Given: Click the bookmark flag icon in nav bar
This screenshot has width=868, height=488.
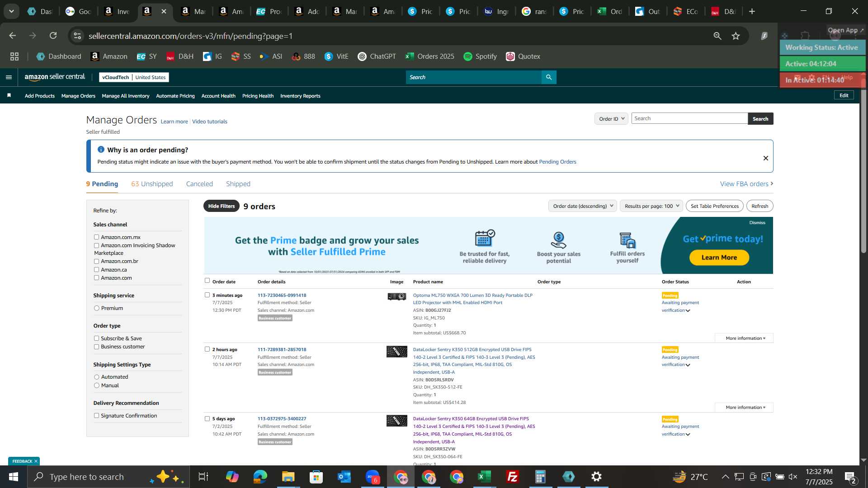Looking at the screenshot, I should click(9, 95).
